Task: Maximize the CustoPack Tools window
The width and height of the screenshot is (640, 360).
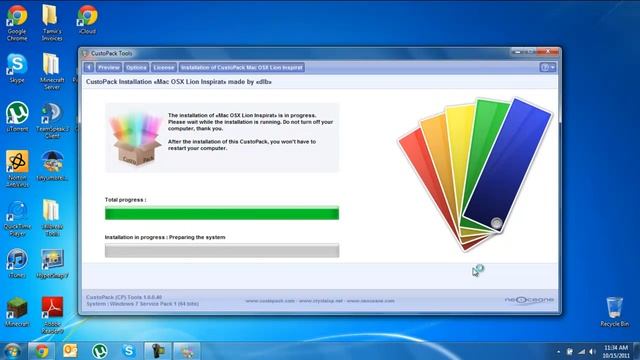Action: (530, 52)
